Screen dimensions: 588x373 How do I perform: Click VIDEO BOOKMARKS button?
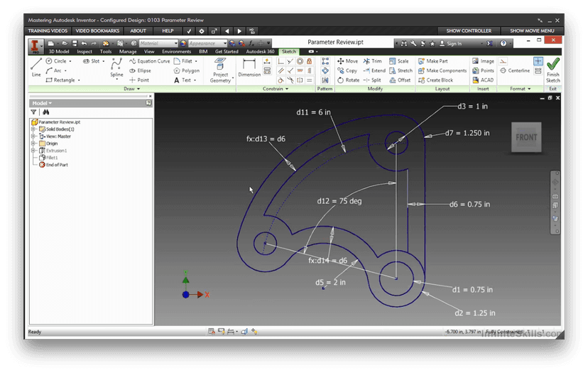97,31
